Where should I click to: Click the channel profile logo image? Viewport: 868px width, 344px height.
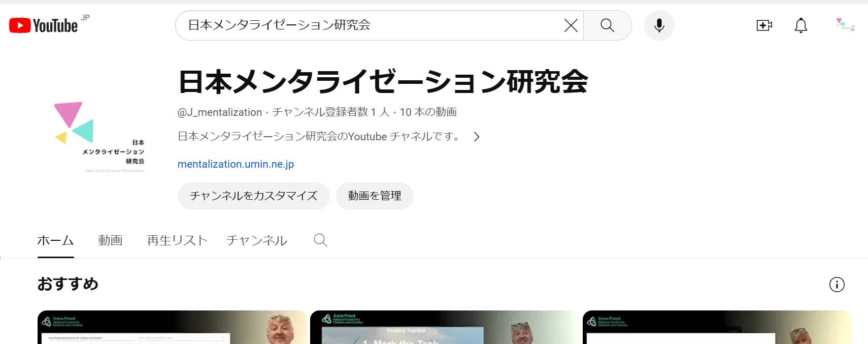click(100, 137)
